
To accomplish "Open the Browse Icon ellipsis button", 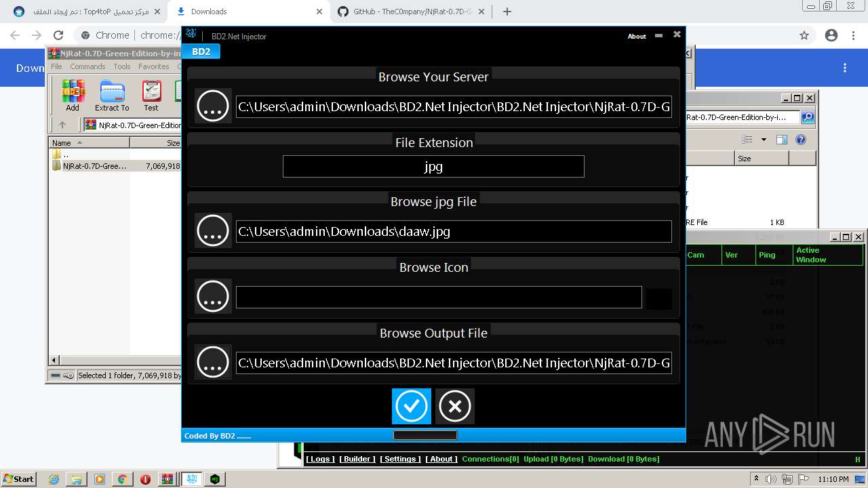I will 213,296.
